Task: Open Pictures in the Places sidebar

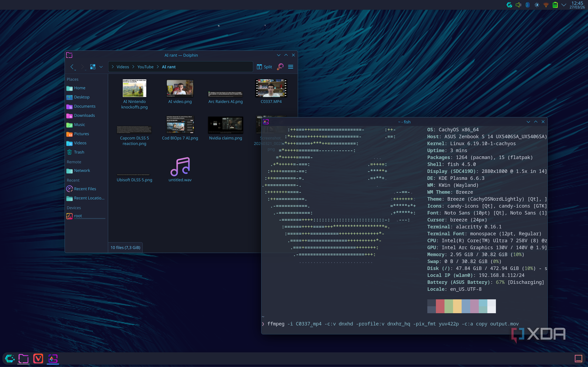Action: click(x=86, y=134)
